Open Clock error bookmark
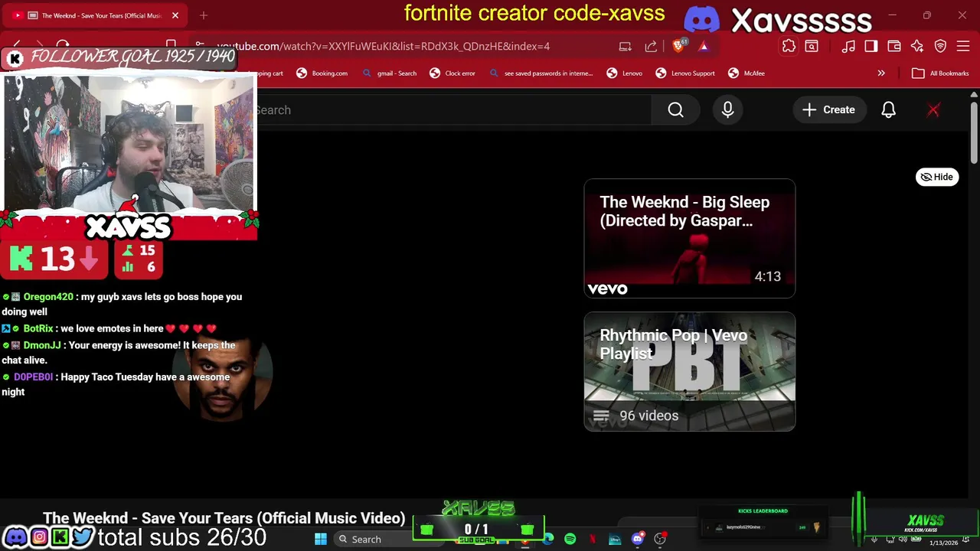 pyautogui.click(x=452, y=73)
